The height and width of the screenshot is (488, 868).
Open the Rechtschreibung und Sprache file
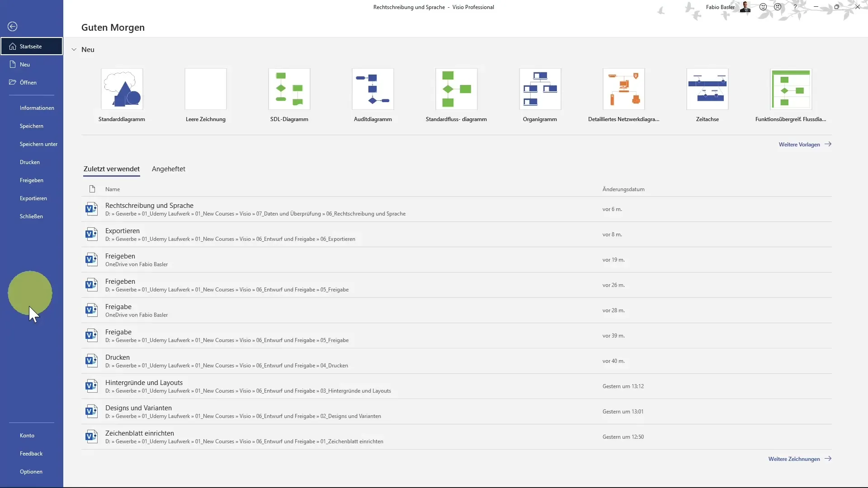(x=149, y=205)
